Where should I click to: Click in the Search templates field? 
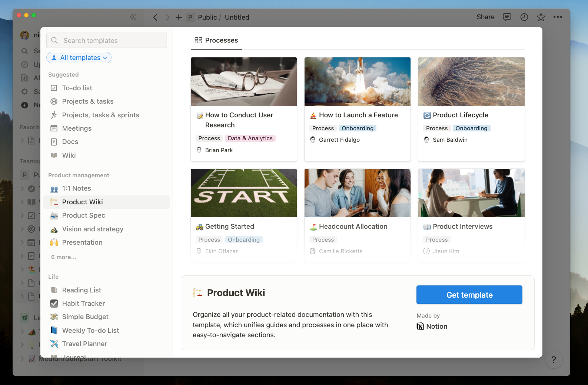click(x=107, y=40)
